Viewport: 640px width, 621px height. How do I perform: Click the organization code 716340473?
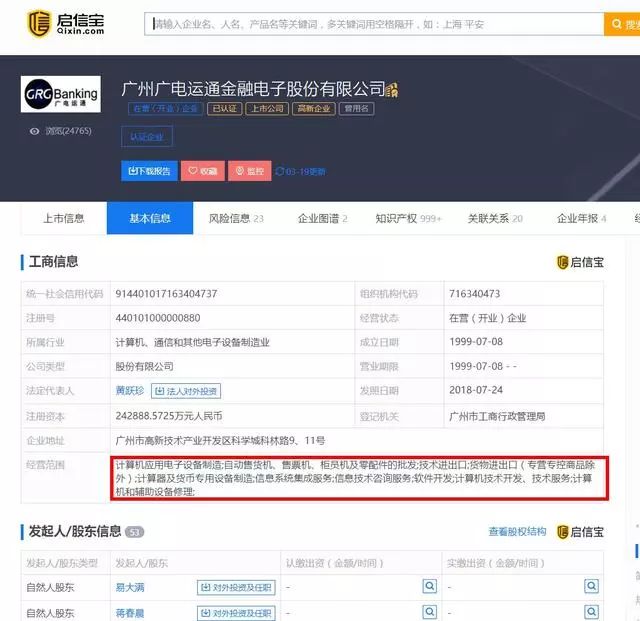coord(474,294)
